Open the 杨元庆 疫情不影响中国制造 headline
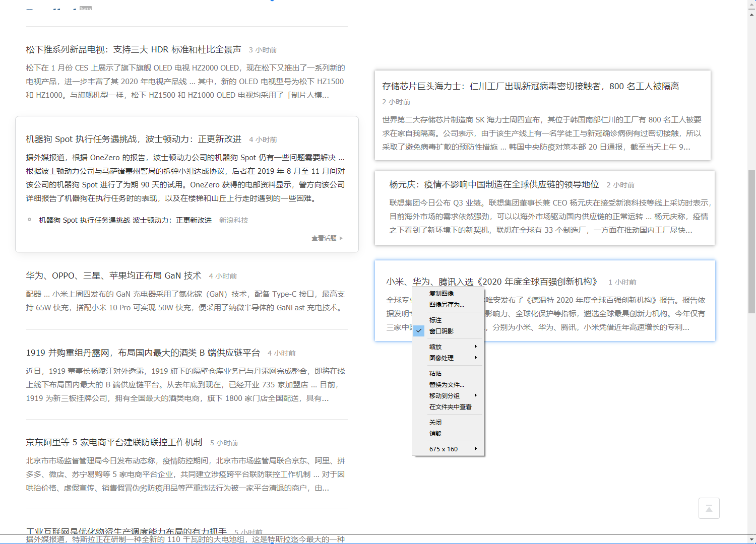Image resolution: width=756 pixels, height=544 pixels. [x=494, y=184]
